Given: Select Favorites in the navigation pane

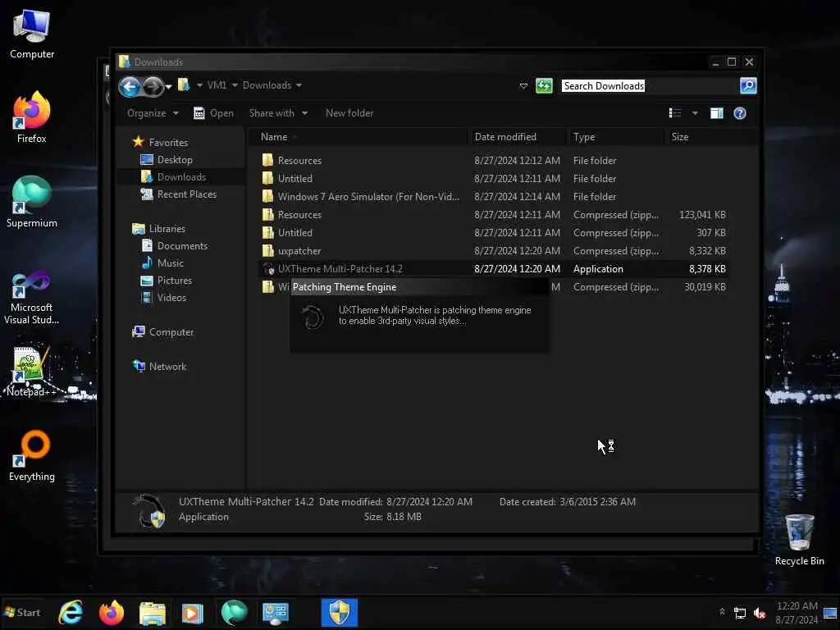Looking at the screenshot, I should tap(160, 143).
